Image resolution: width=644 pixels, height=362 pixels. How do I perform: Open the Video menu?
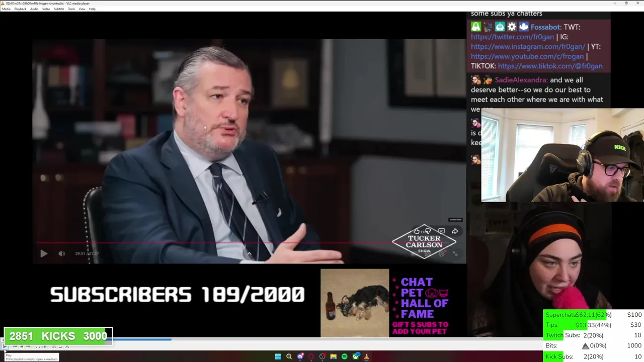click(x=46, y=9)
